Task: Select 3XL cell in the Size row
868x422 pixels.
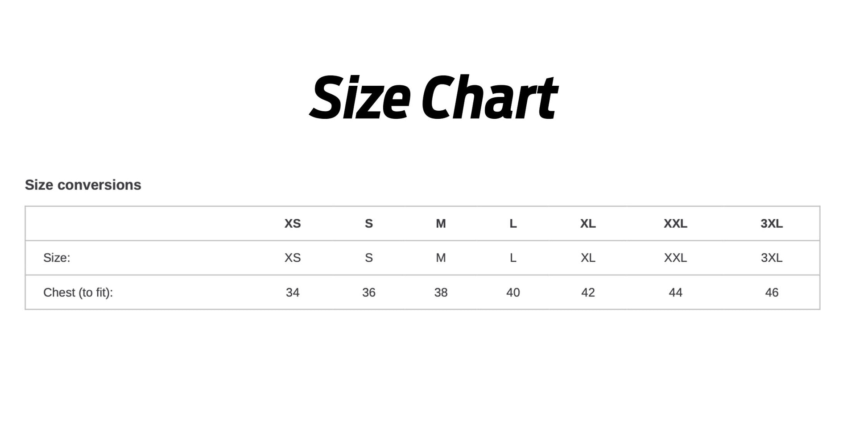Action: [x=772, y=258]
